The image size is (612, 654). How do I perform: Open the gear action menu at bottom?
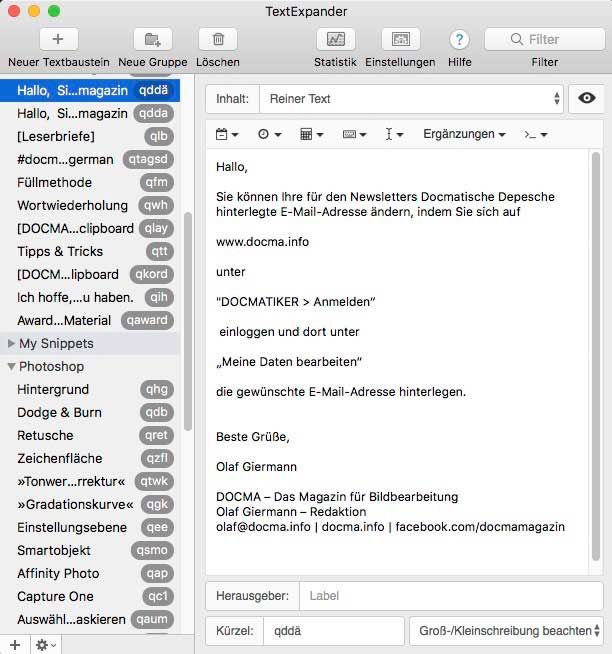pyautogui.click(x=45, y=645)
